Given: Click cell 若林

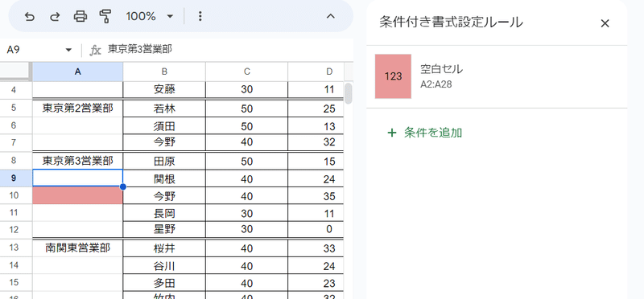Looking at the screenshot, I should click(x=164, y=109).
